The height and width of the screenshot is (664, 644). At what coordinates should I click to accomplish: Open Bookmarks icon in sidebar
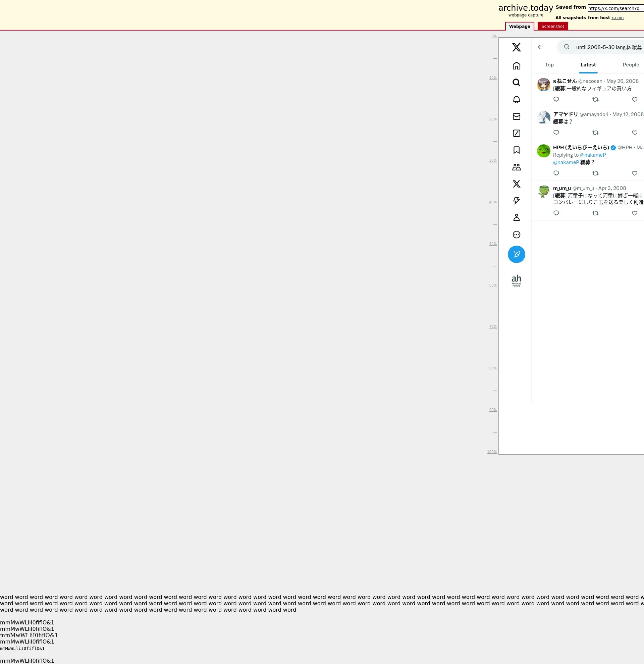[x=516, y=150]
